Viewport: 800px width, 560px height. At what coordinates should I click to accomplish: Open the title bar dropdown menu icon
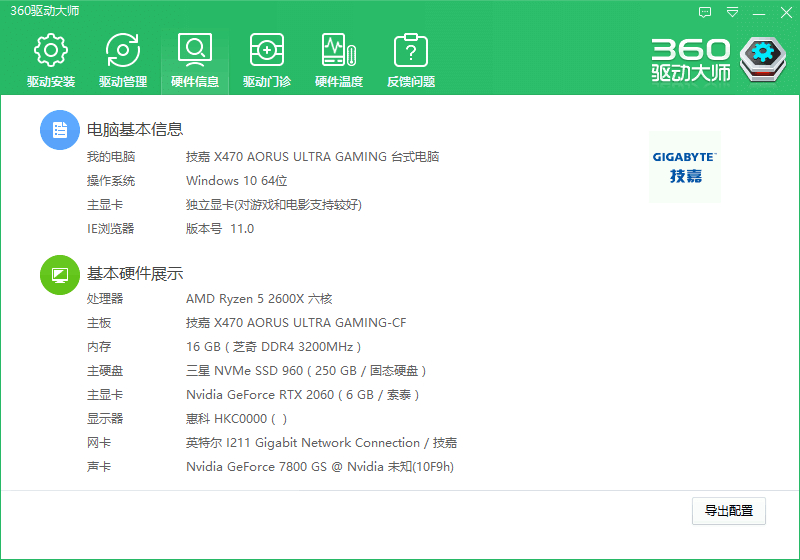732,12
